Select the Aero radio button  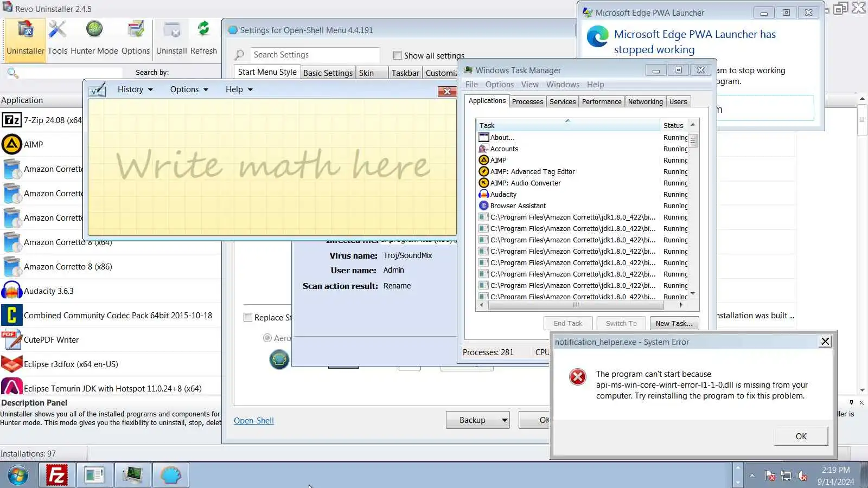[x=267, y=338]
